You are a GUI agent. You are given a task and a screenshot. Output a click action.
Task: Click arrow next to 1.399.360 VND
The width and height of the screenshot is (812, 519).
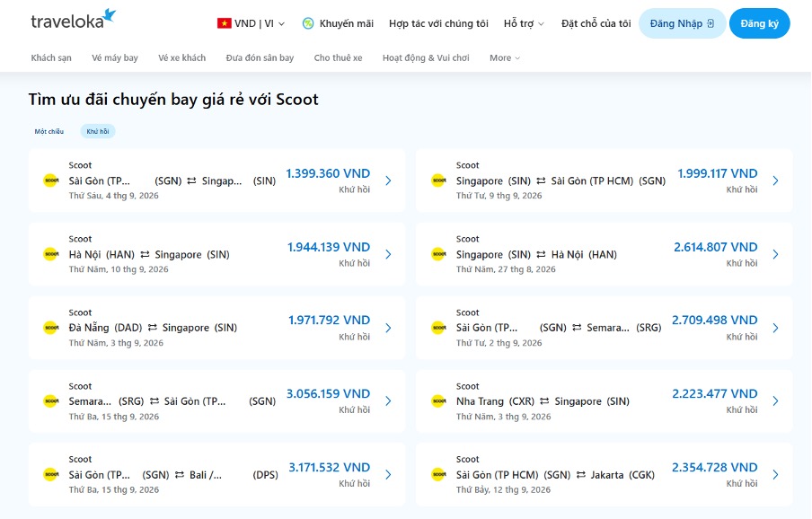tap(388, 180)
